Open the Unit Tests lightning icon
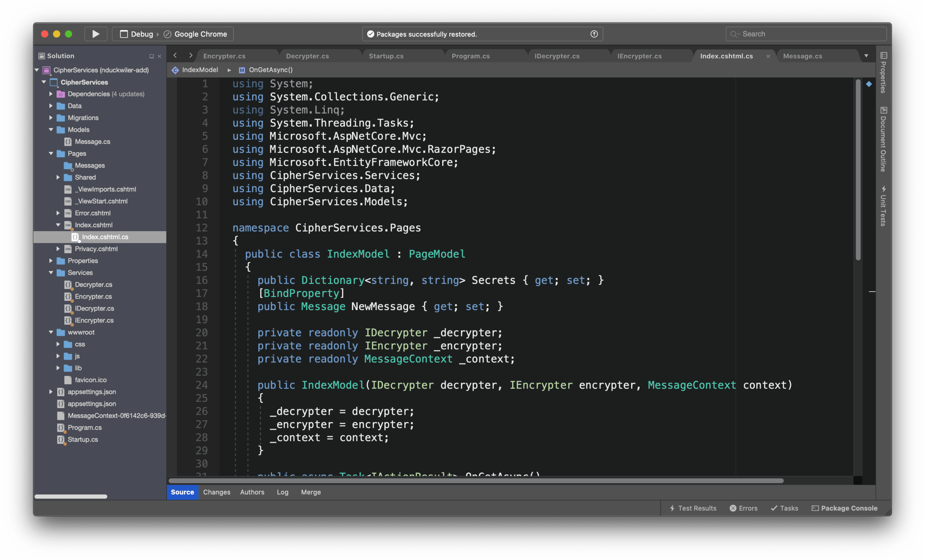Viewport: 925px width, 560px height. pos(883,189)
